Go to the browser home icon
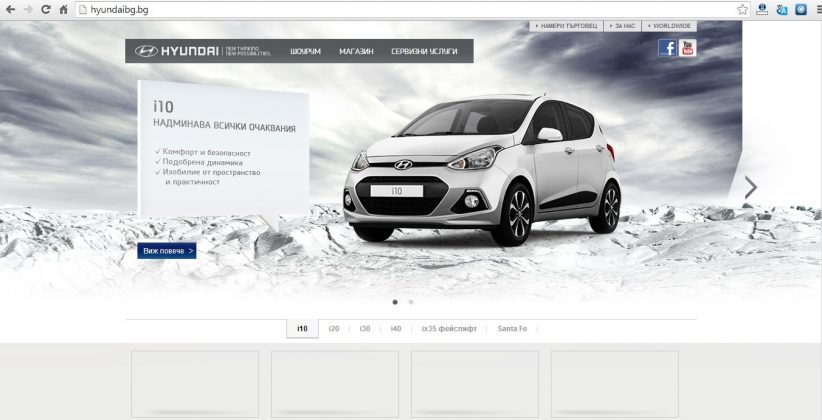822x420 pixels. click(63, 9)
